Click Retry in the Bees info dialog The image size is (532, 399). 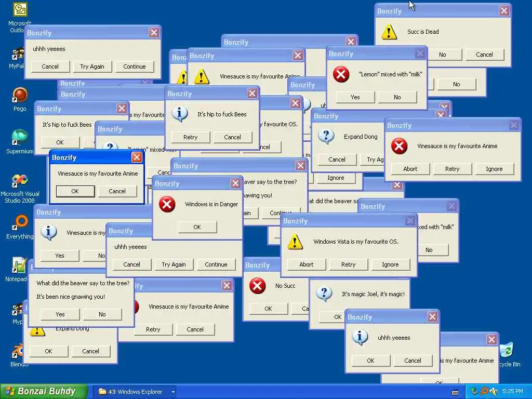click(x=190, y=137)
